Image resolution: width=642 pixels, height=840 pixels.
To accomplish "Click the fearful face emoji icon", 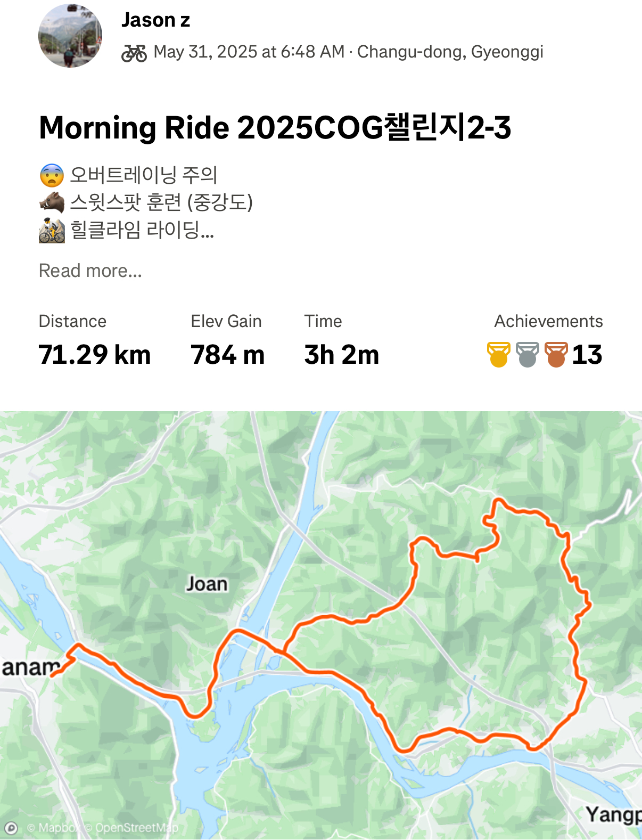I will (x=52, y=175).
